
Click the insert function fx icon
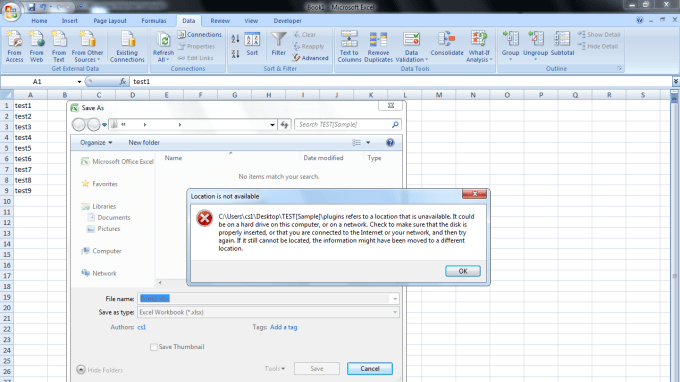pos(123,81)
